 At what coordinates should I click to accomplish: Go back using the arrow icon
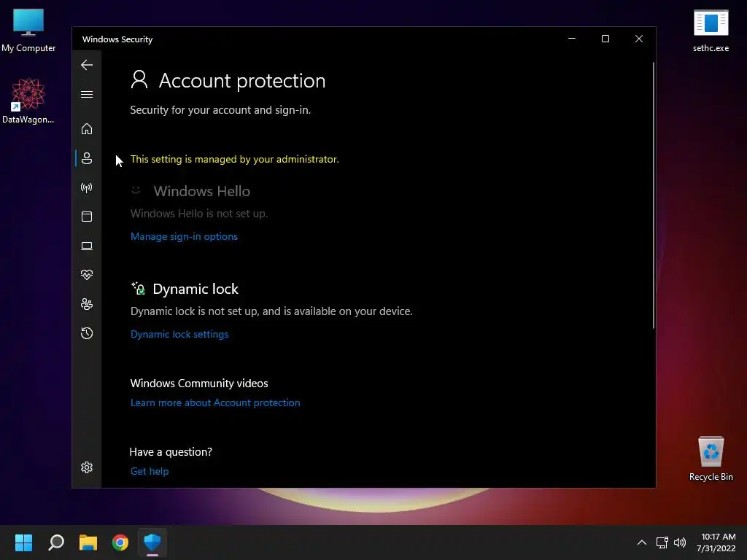click(87, 65)
